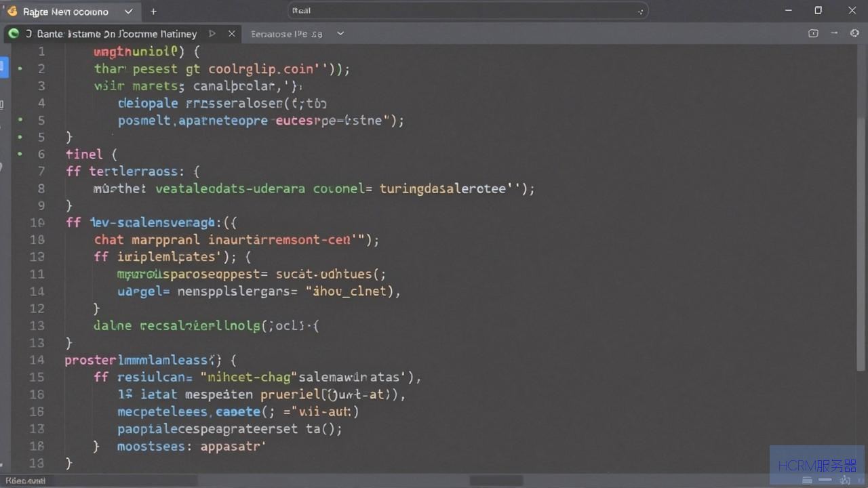Switch to the Eenatose IPe Sa tab
The height and width of the screenshot is (488, 868).
click(287, 34)
